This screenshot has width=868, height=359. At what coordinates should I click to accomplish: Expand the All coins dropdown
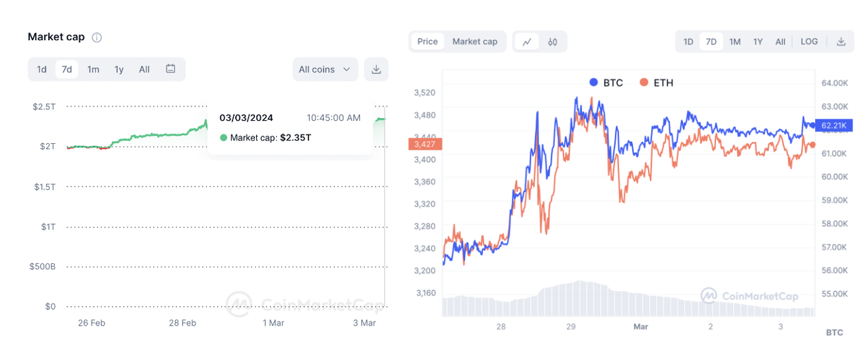tap(325, 69)
